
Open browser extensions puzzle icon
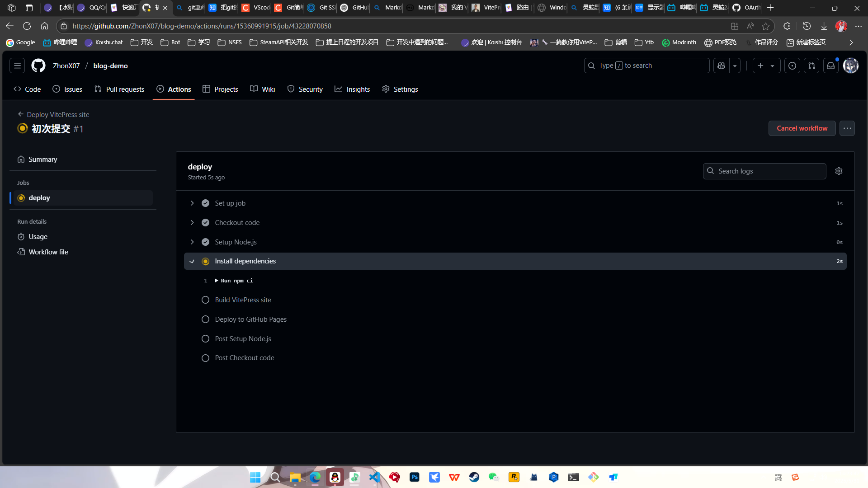coord(787,26)
